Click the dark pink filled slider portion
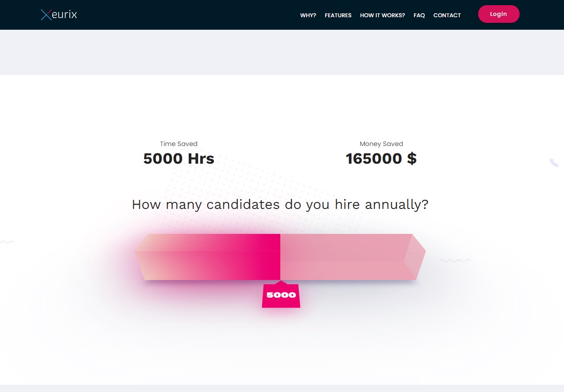The height and width of the screenshot is (392, 564). point(216,257)
